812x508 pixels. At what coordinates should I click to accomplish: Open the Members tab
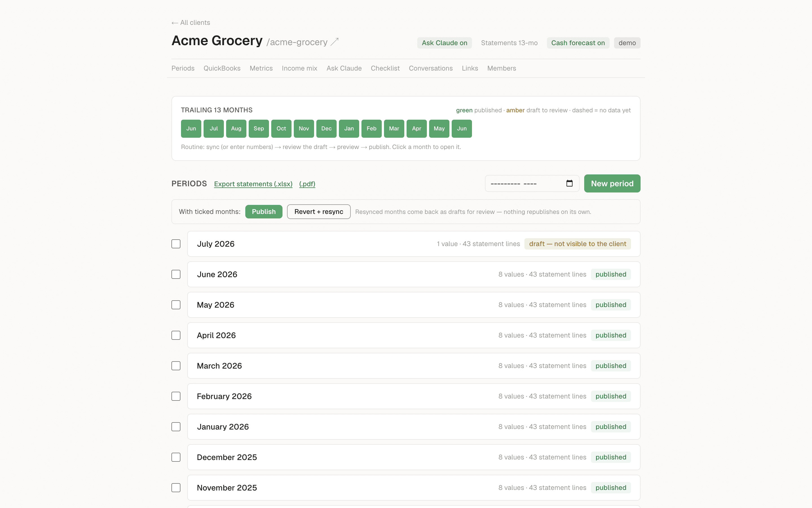[502, 68]
